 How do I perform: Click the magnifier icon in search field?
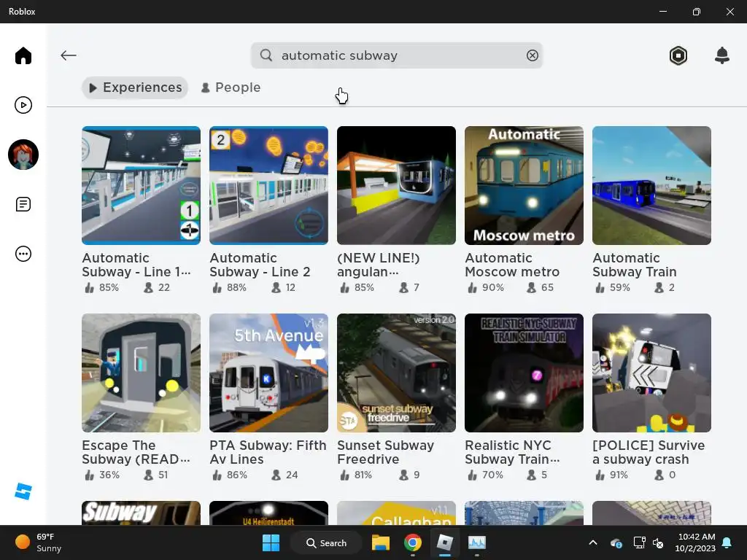(x=266, y=55)
